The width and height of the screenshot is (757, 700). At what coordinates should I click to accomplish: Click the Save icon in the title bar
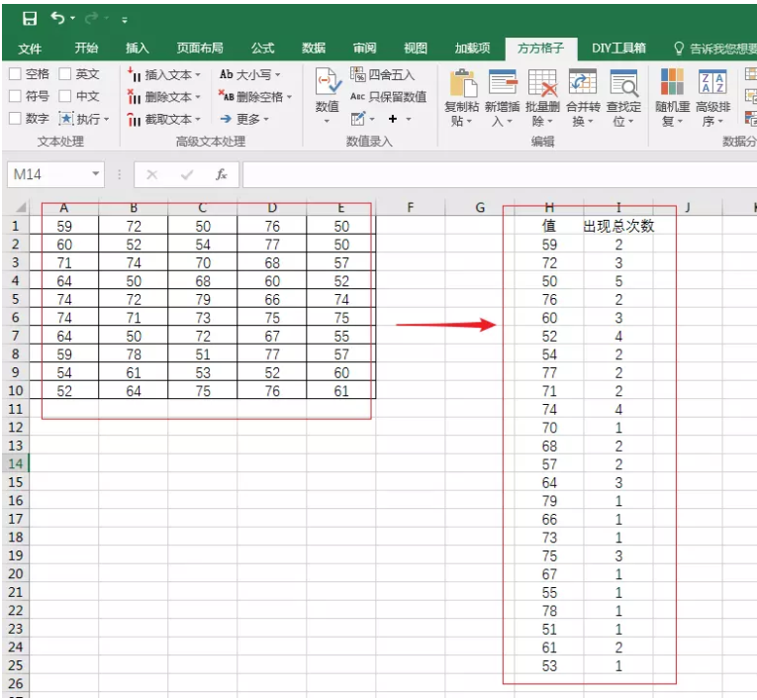tap(30, 19)
